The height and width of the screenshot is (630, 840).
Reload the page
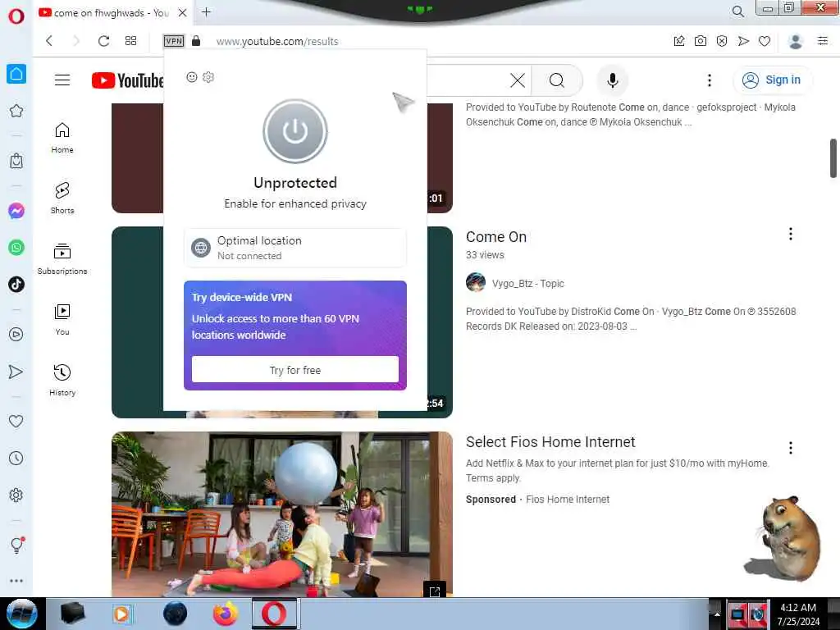coord(103,41)
